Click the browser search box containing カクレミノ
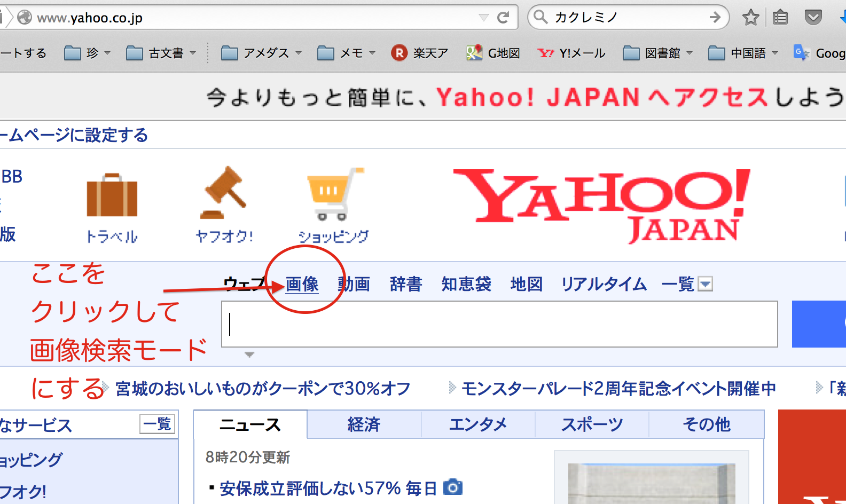 point(628,17)
